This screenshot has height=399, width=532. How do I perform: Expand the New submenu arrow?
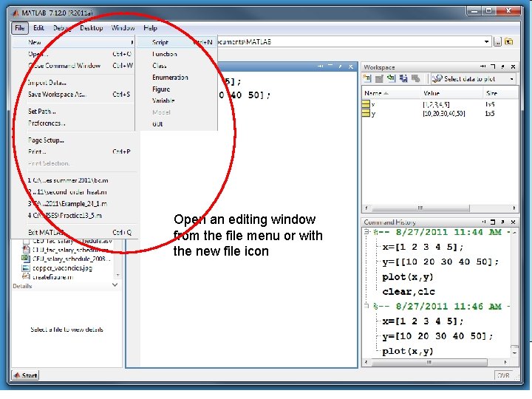(132, 42)
